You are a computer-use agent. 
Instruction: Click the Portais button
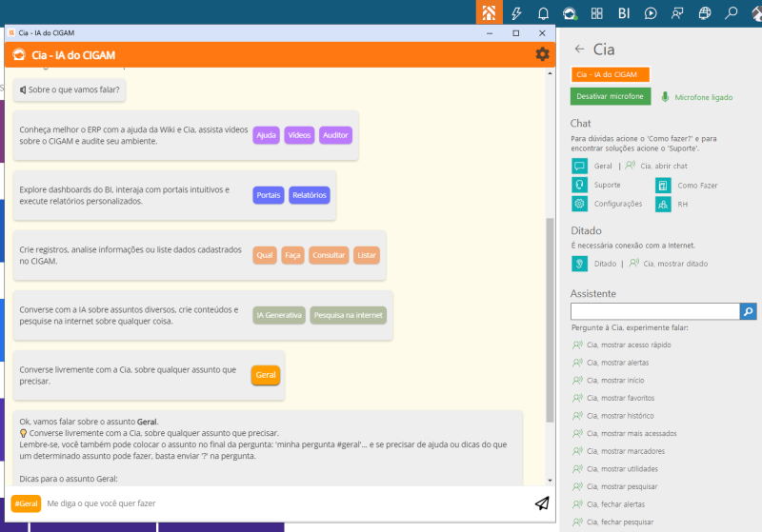tap(269, 195)
